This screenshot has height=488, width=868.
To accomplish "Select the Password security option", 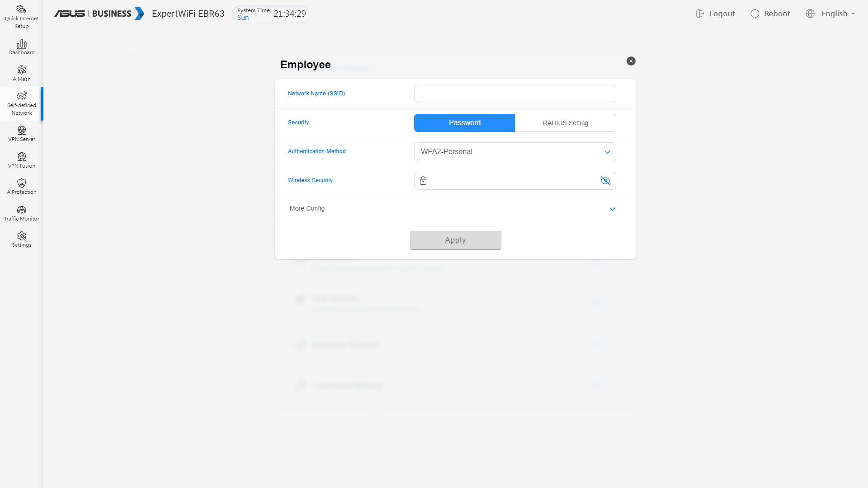I will tap(464, 123).
